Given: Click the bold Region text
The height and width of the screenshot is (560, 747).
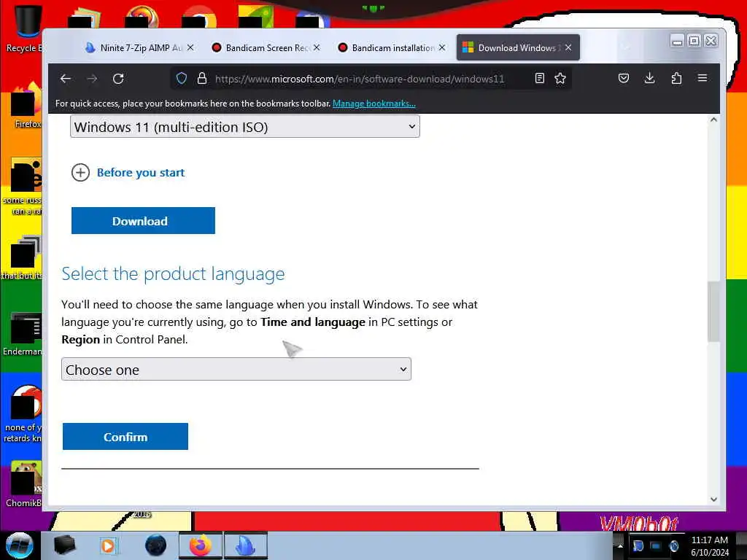Looking at the screenshot, I should [80, 340].
